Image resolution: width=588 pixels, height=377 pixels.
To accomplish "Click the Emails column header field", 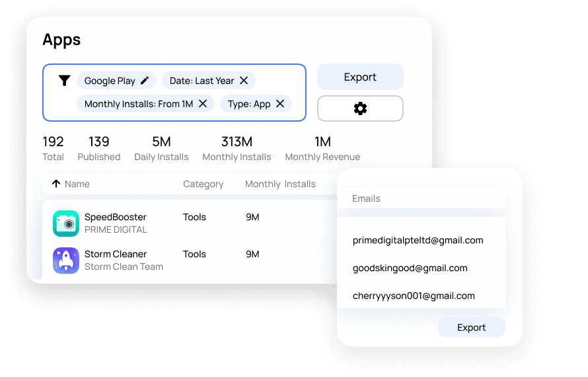I will click(x=421, y=198).
